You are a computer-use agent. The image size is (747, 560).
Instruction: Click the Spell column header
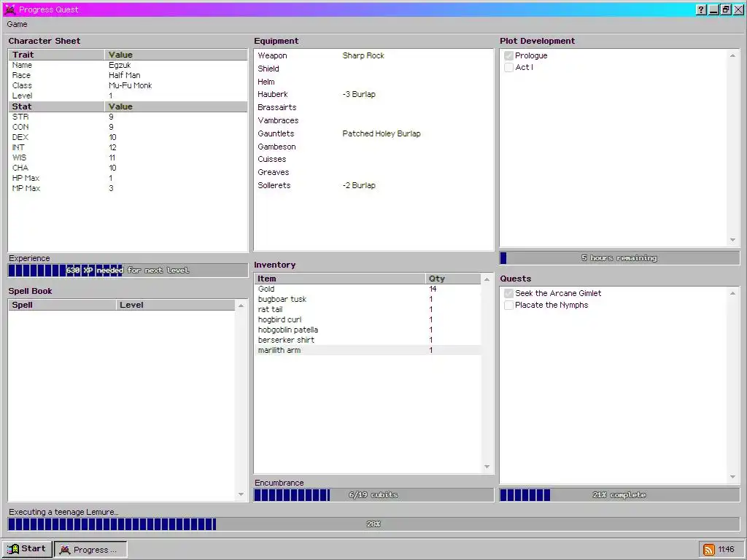point(62,305)
